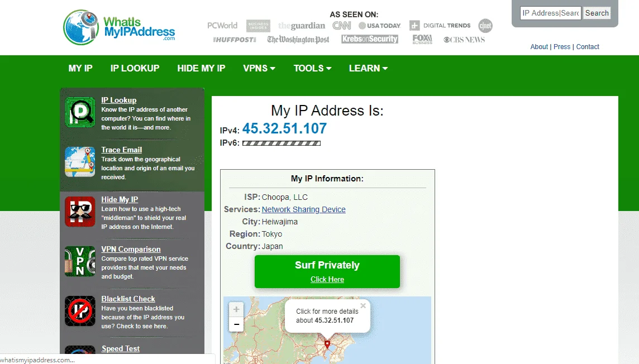Screen dimensions: 639x364
Task: Click the Search button
Action: pyautogui.click(x=597, y=13)
